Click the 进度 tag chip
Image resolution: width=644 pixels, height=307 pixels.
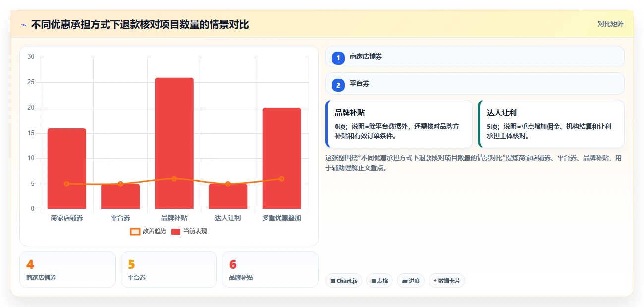[411, 281]
